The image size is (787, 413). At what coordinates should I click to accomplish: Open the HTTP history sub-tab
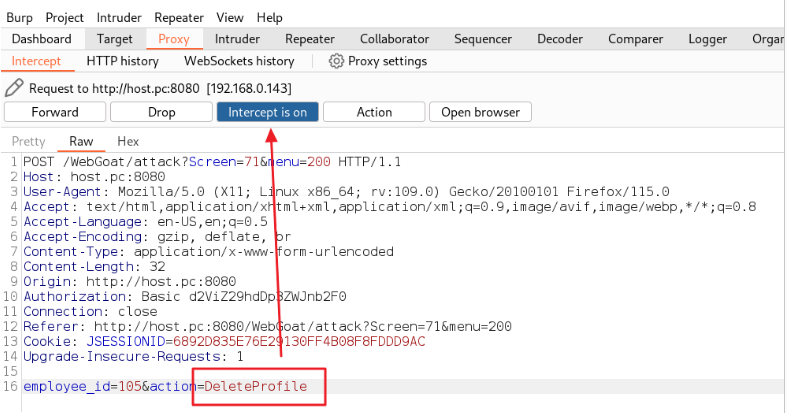[122, 61]
